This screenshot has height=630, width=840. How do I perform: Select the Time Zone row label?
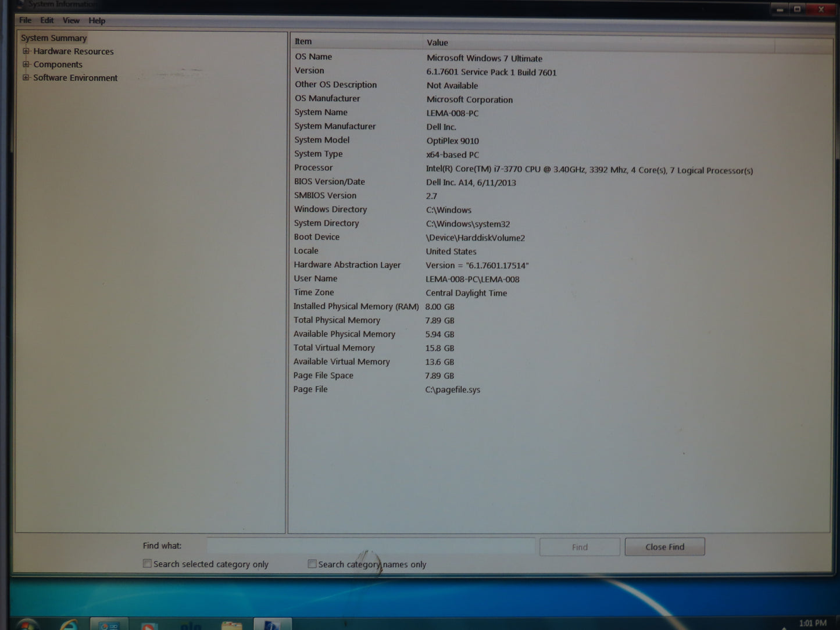point(313,292)
